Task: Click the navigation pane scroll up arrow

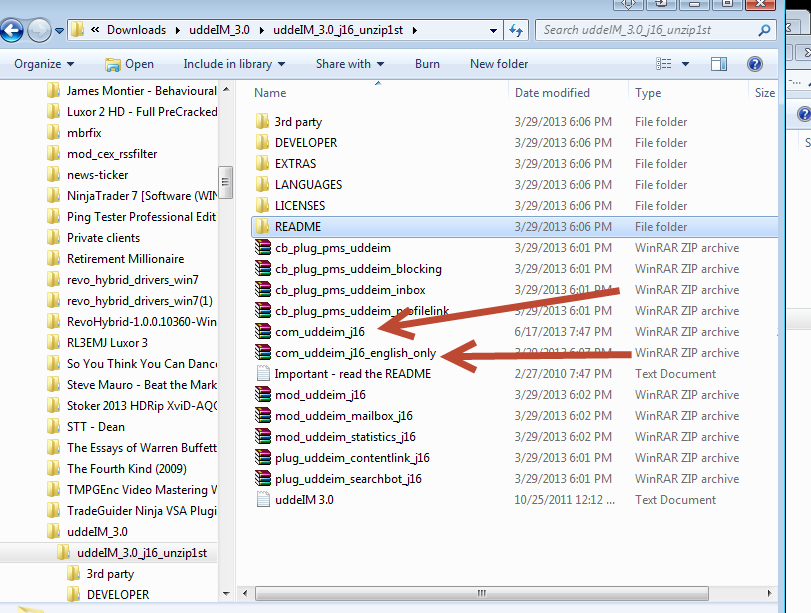Action: pyautogui.click(x=226, y=89)
